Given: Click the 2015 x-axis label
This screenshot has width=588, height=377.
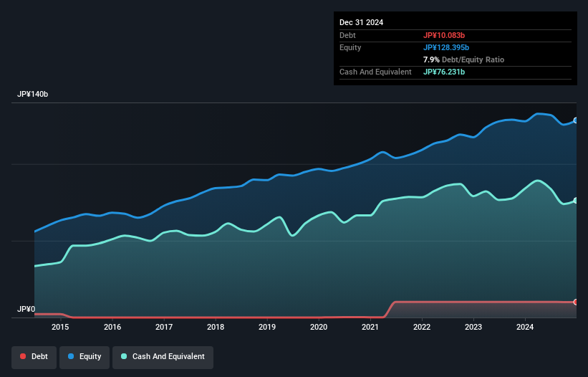Looking at the screenshot, I should pyautogui.click(x=60, y=327).
